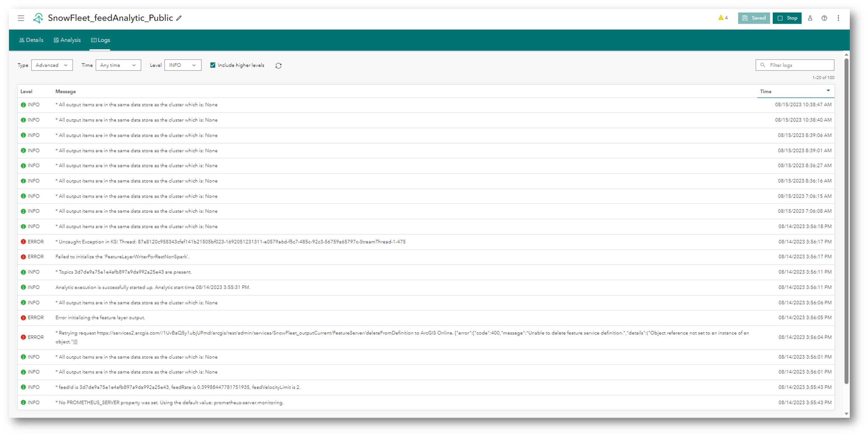Stop the running analytic
The image size is (868, 436).
pos(787,18)
